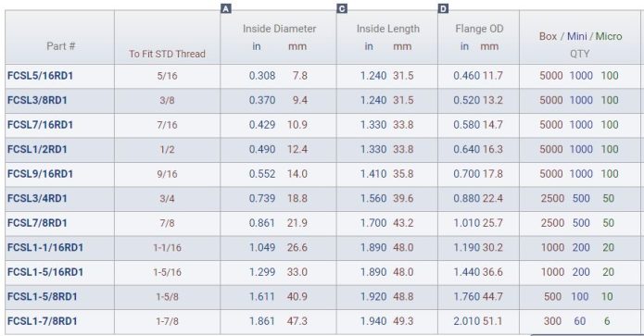The image size is (644, 336).
Task: Select part FCSL7/8RD1
Action: tap(37, 223)
